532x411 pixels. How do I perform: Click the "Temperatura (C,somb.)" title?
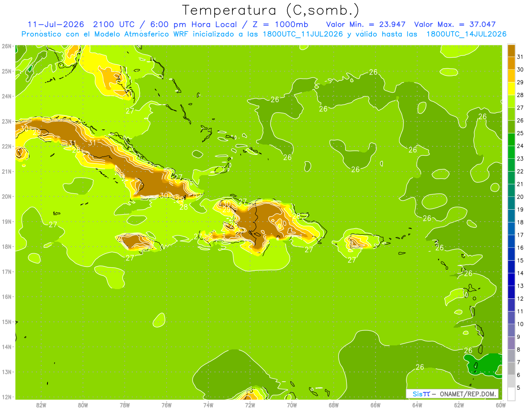(x=270, y=10)
